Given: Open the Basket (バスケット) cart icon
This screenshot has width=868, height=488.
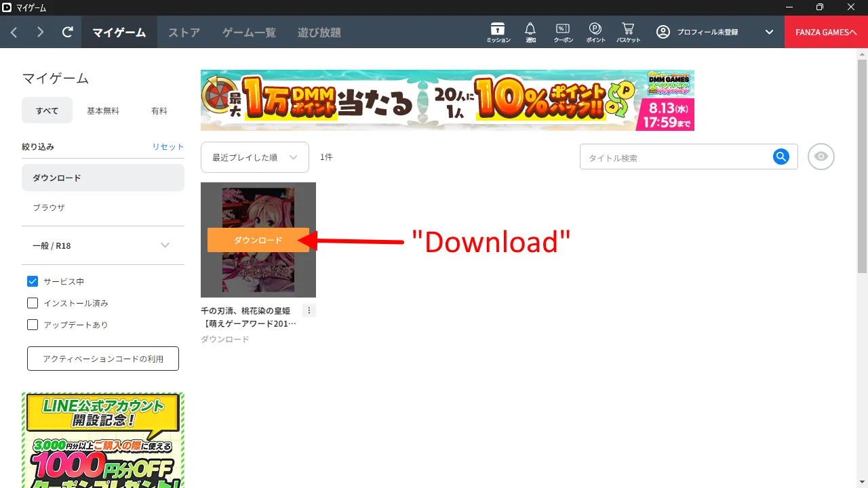Looking at the screenshot, I should tap(628, 32).
